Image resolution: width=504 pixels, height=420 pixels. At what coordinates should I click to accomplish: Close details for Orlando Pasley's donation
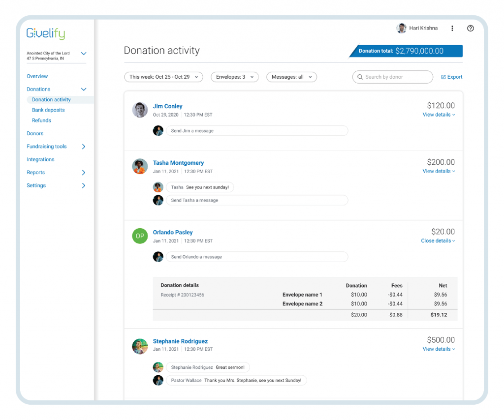tap(438, 241)
